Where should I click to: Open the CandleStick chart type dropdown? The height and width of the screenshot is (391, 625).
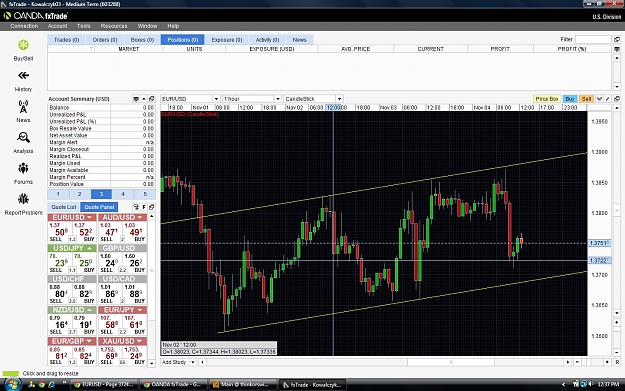[x=339, y=99]
